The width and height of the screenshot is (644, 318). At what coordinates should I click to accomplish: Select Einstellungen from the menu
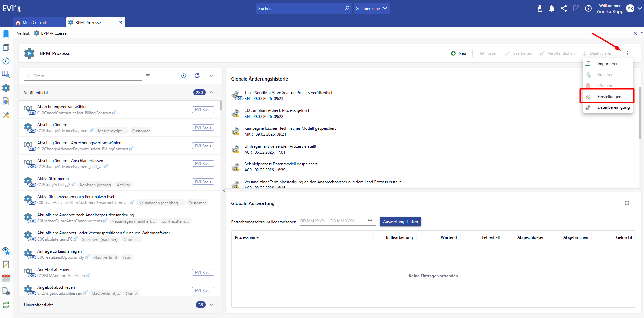[609, 97]
